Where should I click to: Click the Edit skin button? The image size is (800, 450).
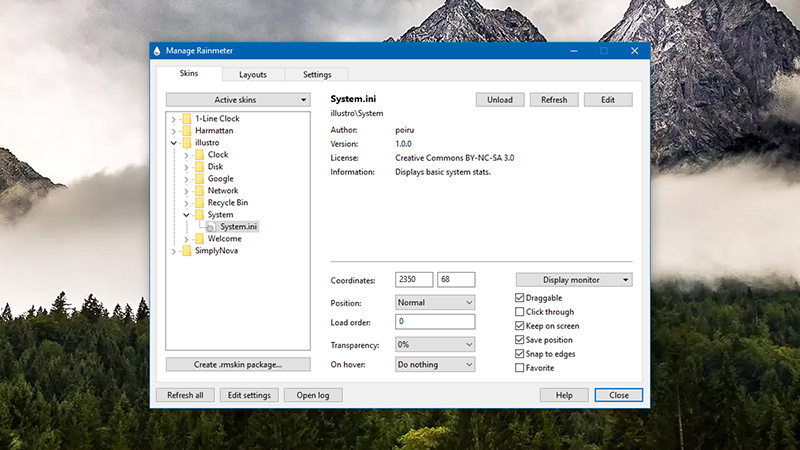pos(608,100)
